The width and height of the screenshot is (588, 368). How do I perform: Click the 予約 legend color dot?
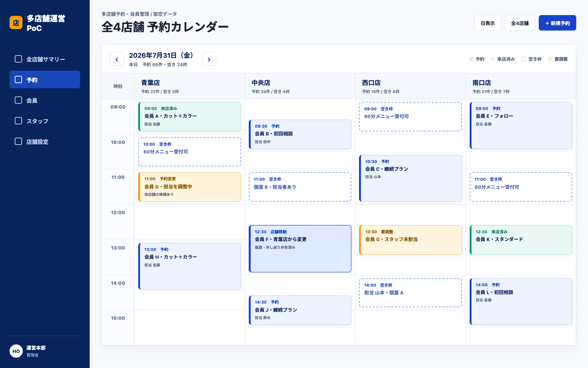(471, 59)
